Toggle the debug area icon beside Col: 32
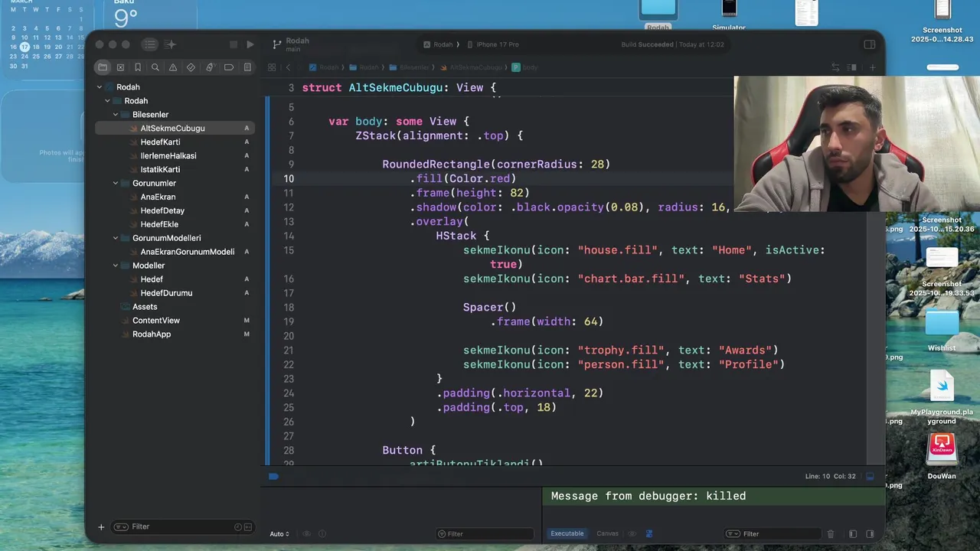 870,476
